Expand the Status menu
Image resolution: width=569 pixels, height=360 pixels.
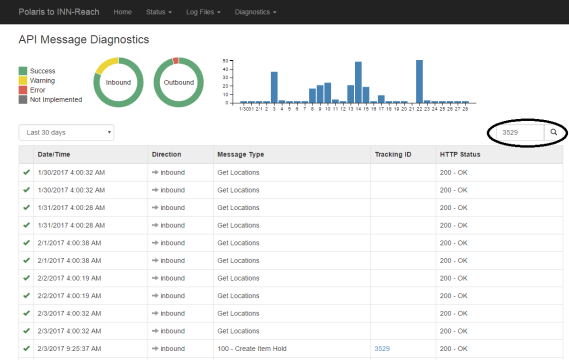(x=159, y=12)
